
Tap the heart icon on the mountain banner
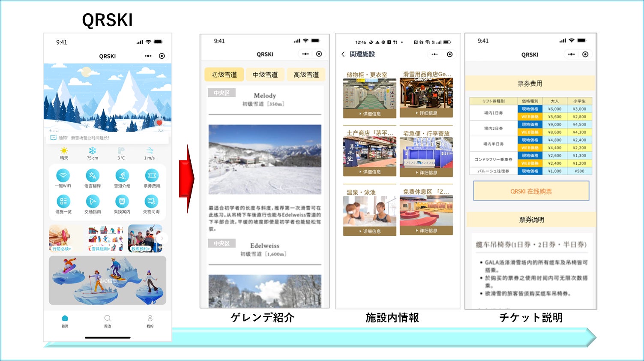click(159, 123)
